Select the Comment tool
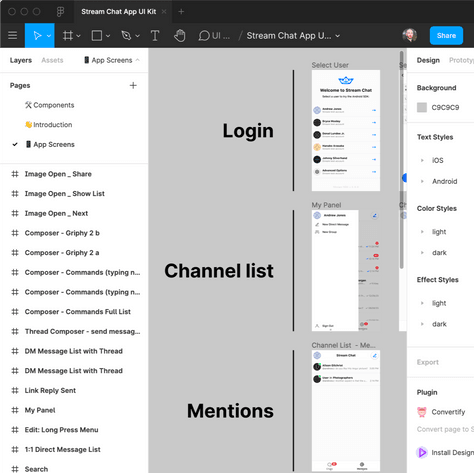 click(204, 35)
